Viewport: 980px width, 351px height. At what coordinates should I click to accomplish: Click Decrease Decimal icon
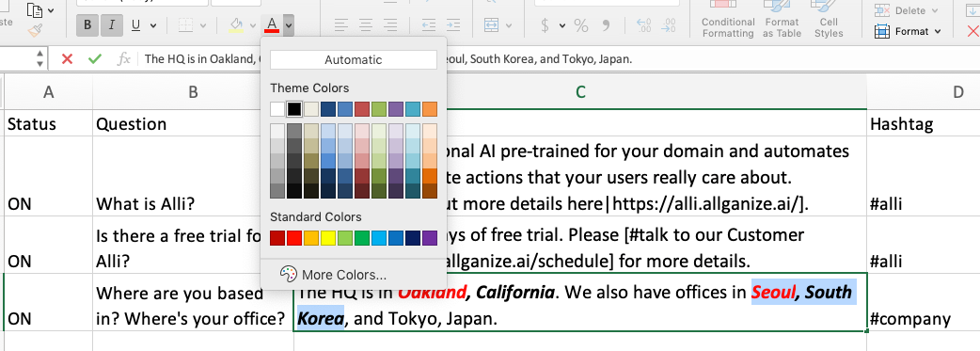click(x=668, y=25)
